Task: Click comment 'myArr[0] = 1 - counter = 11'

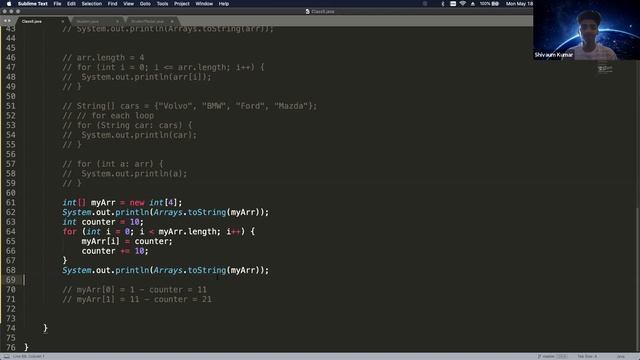Action: pos(135,290)
